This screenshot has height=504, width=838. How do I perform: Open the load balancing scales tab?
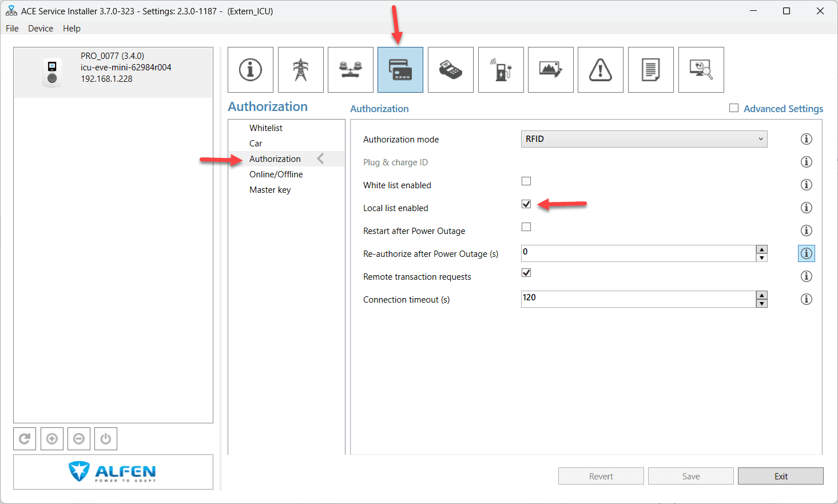point(350,70)
